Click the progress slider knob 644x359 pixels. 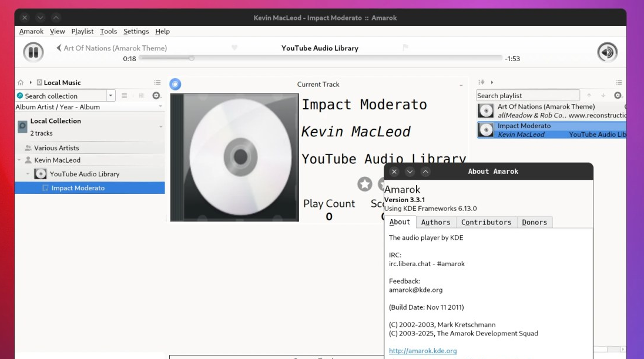coord(192,58)
